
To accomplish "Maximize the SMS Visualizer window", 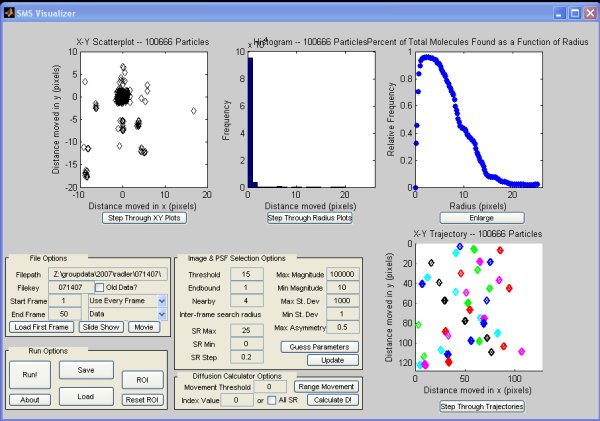I will (x=575, y=13).
